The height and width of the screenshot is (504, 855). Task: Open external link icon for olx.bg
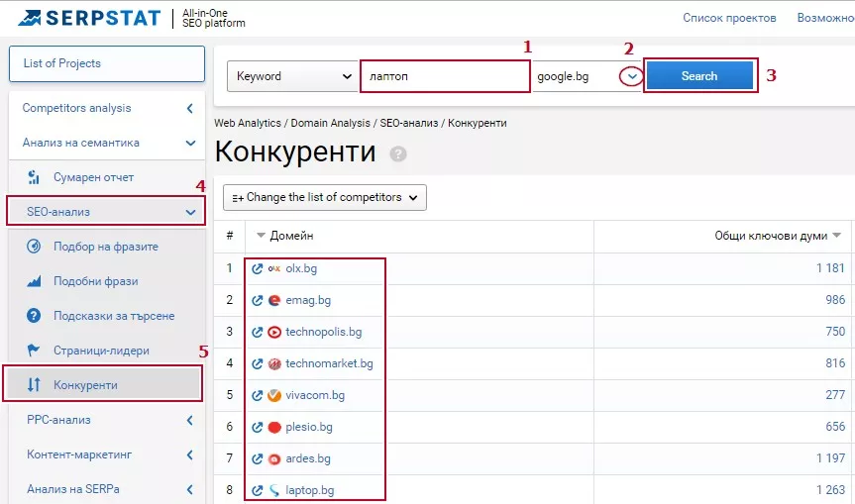pyautogui.click(x=257, y=268)
